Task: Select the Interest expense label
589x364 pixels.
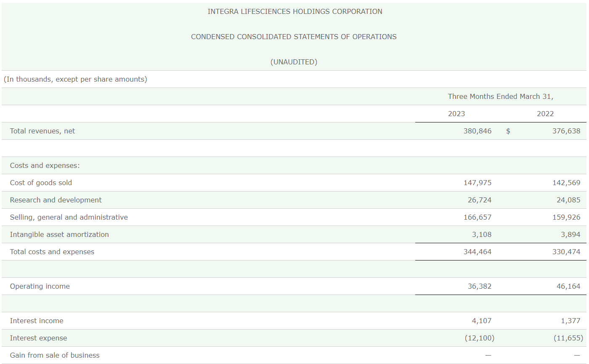Action: (38, 338)
